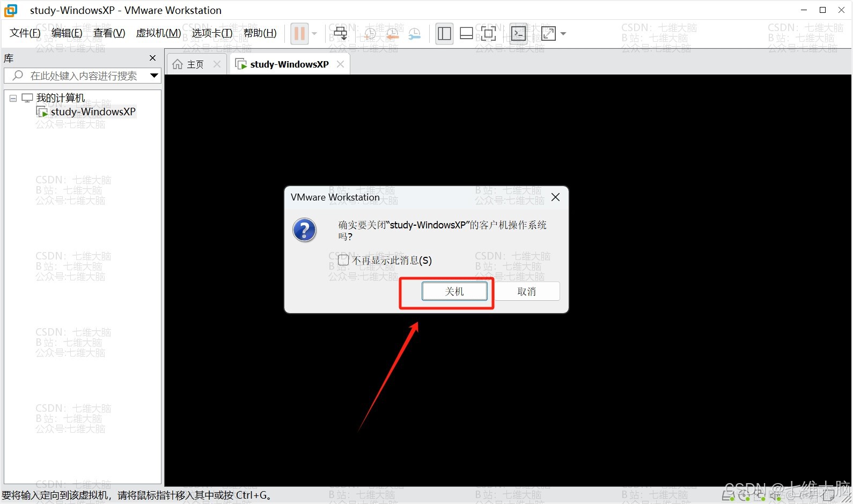Open the snapshot manager wrench icon
Viewport: 853px width, 504px height.
pos(415,34)
